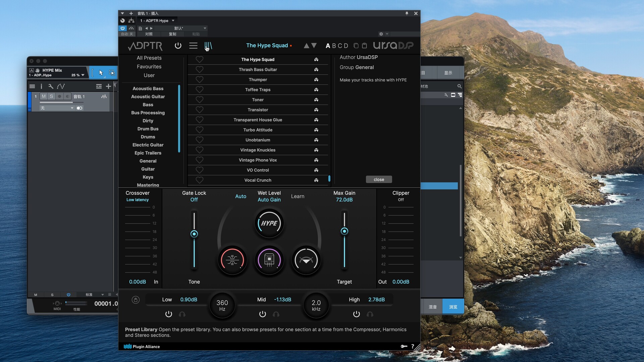Click the automation curve icon in track toolbar
The image size is (644, 362).
point(61,86)
